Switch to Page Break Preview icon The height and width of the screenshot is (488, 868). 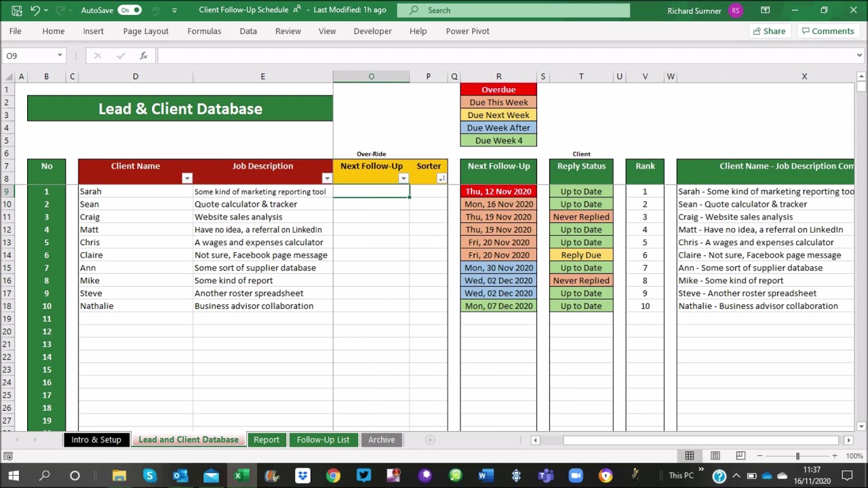(741, 456)
